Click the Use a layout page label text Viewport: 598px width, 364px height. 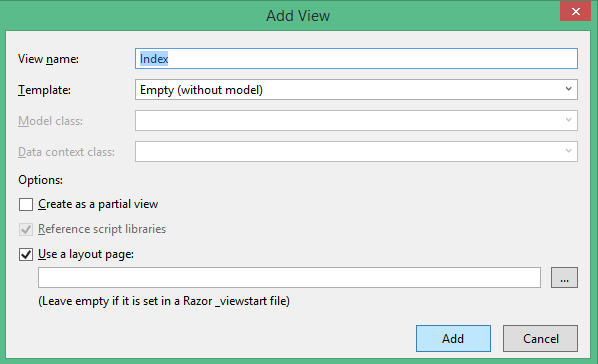tap(86, 254)
